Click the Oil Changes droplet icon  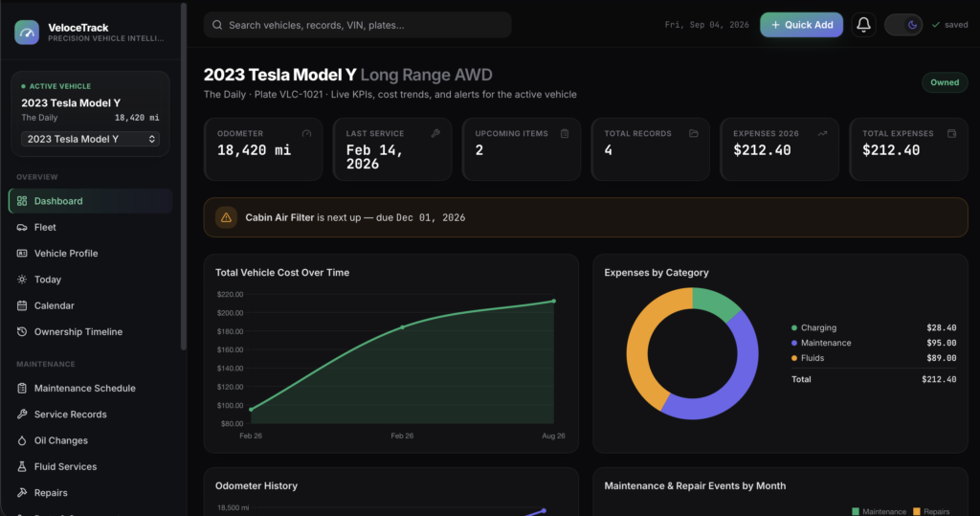coord(22,440)
